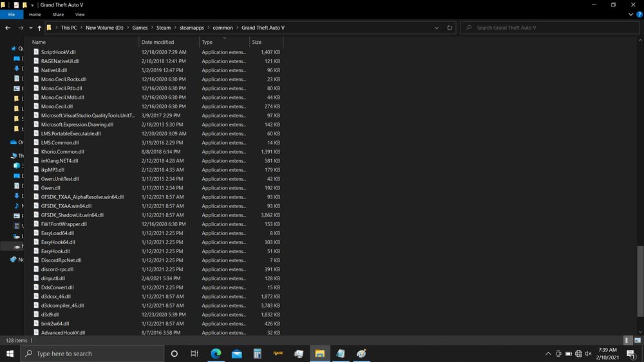
Task: Select the EasyHook64.dll file
Action: point(58,242)
